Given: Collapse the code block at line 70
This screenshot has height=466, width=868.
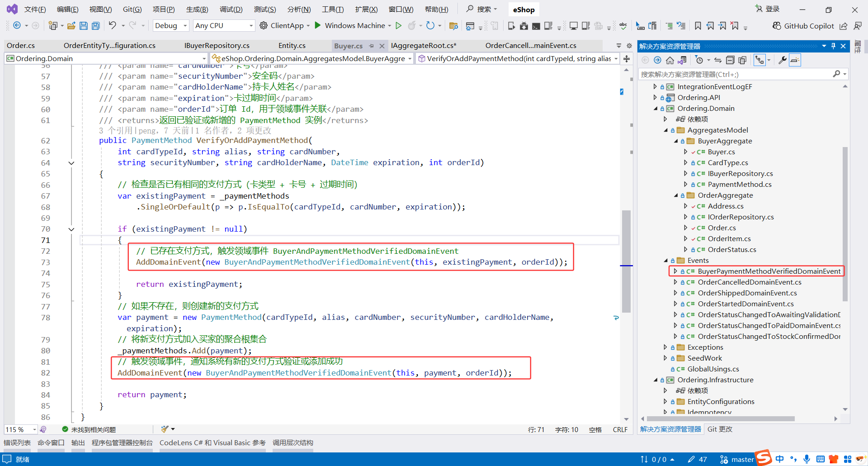Looking at the screenshot, I should [x=71, y=229].
